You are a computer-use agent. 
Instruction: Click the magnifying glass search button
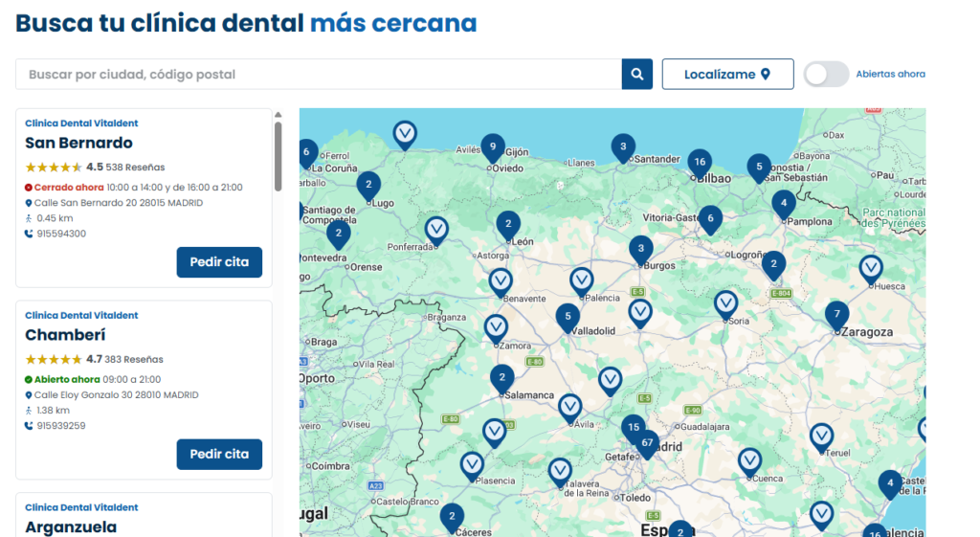coord(636,74)
